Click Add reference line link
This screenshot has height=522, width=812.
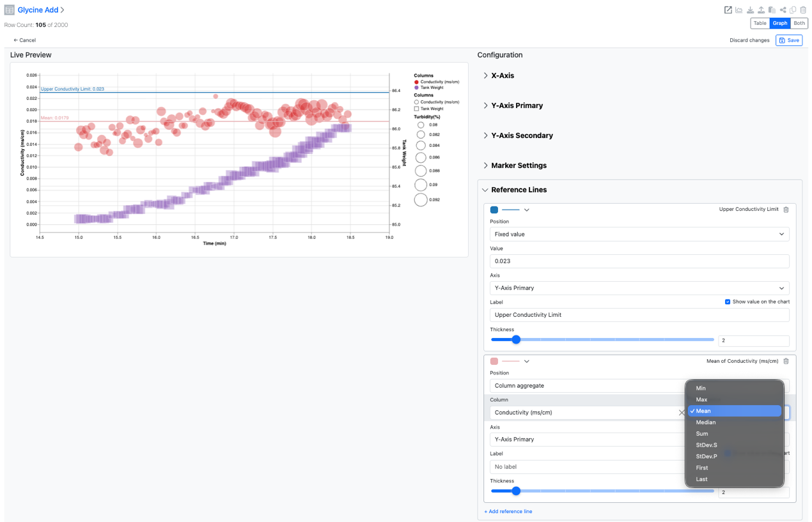[x=508, y=512]
